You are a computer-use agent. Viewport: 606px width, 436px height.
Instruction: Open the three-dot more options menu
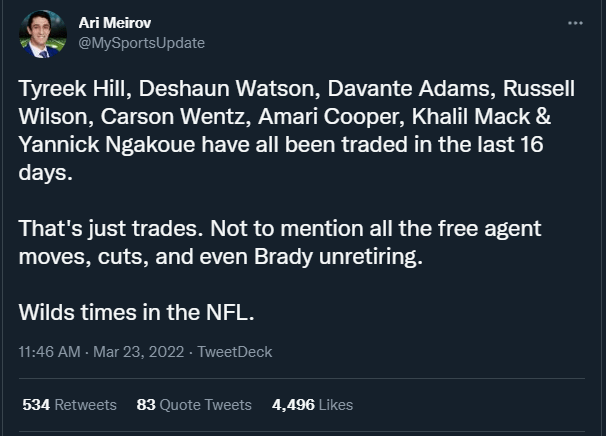click(574, 23)
